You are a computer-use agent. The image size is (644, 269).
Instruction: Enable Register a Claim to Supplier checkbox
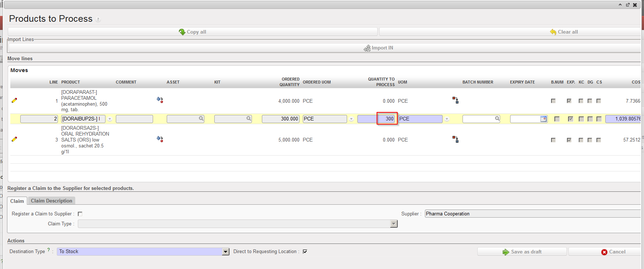80,214
